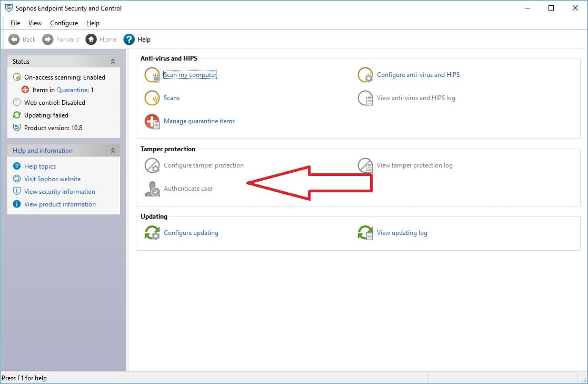The height and width of the screenshot is (384, 588).
Task: Click the View security information shield icon
Action: coord(17,191)
